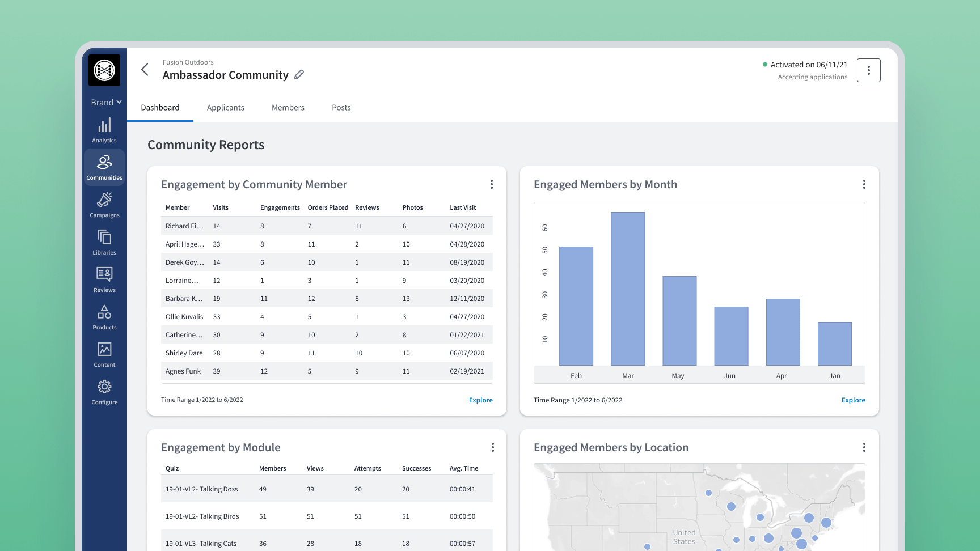Select the Derek Goy… member row
980x551 pixels.
(x=327, y=262)
